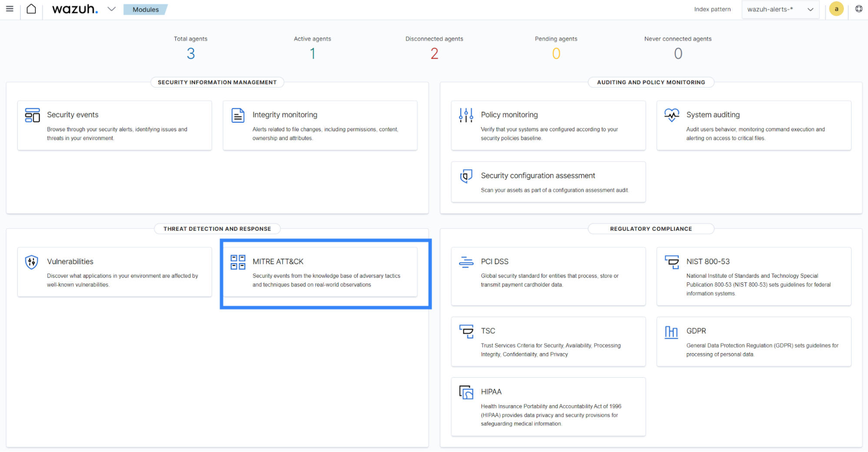Screen dimensions: 868x452
Task: Click 'Regulatory Compliance' section heading
Action: [x=651, y=229]
